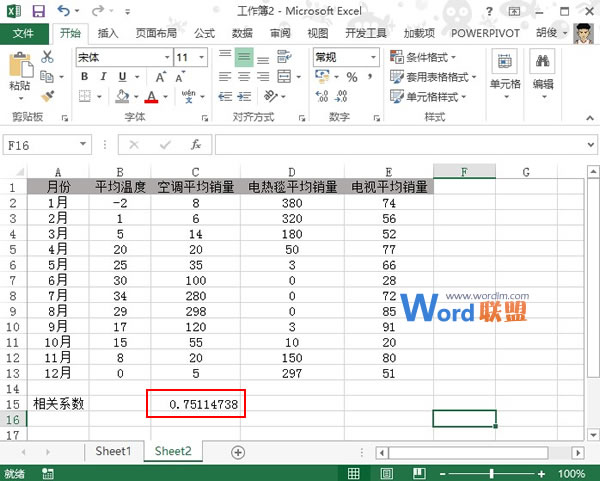Increase the cell indent
The image size is (600, 481).
click(244, 96)
